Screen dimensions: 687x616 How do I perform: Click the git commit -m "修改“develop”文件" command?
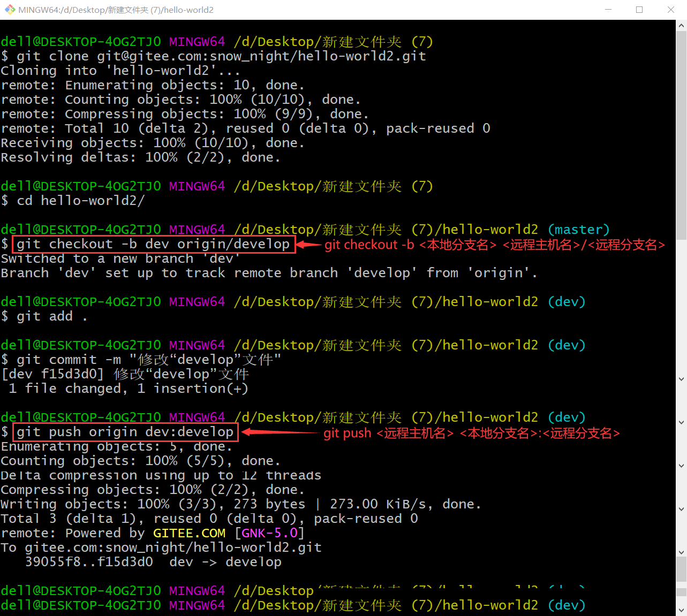[149, 360]
